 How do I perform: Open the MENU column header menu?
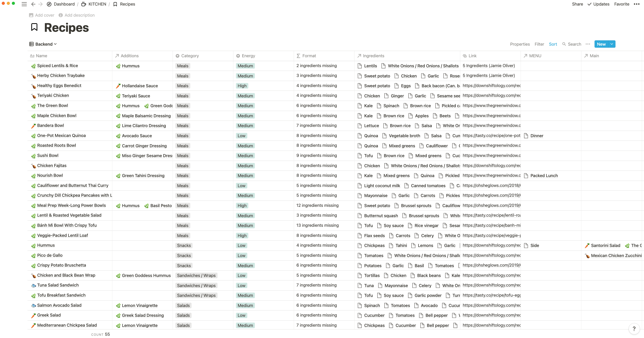click(551, 56)
